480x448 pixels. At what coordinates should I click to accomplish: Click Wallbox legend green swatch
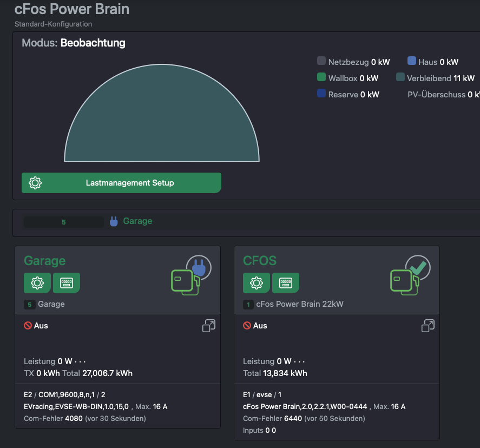321,77
